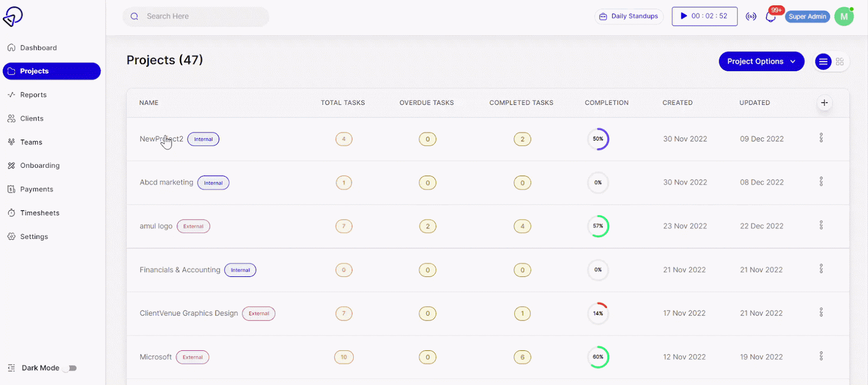Switch to grid view layout
The image size is (868, 385).
tap(840, 62)
